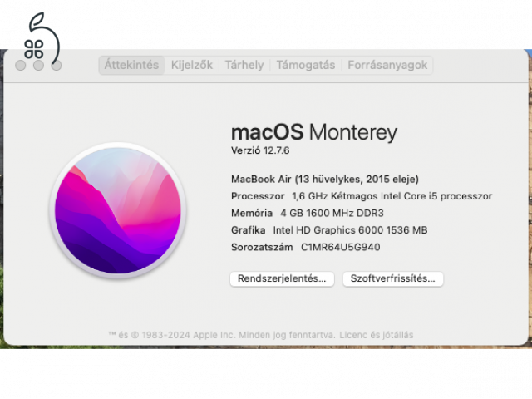Viewport: 532px width, 399px height.
Task: Close the window with the leftmost round button
Action: click(x=20, y=65)
